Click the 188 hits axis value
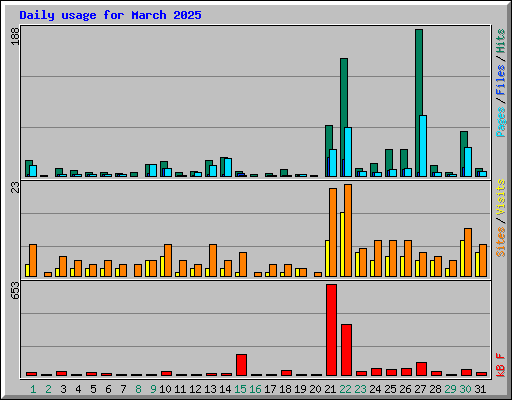 [x=16, y=36]
